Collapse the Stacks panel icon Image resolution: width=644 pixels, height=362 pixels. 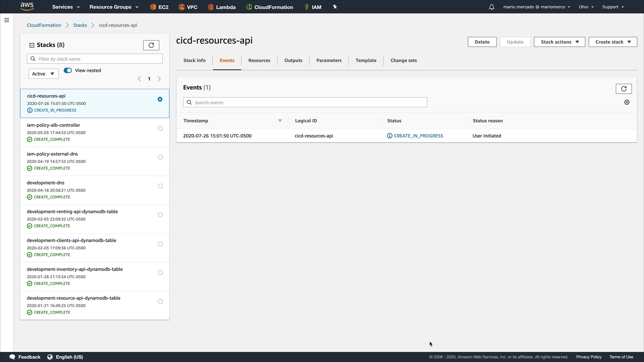click(x=32, y=45)
